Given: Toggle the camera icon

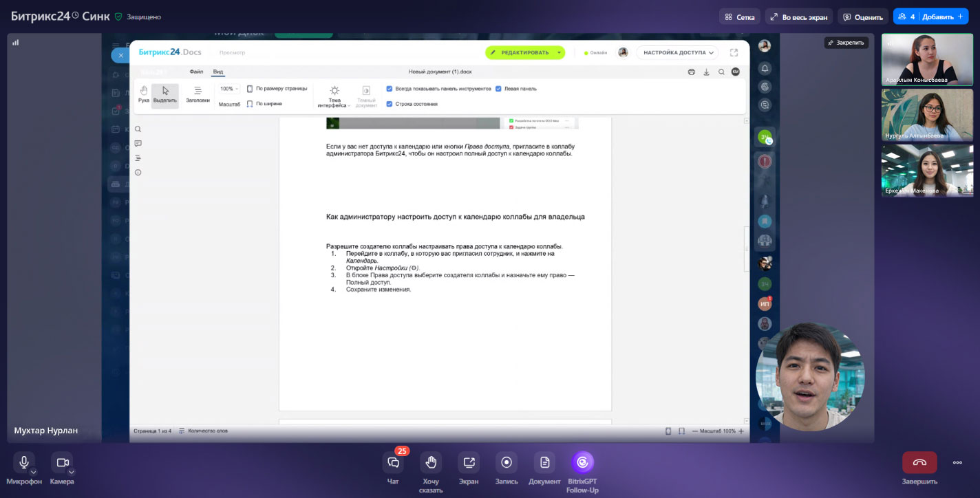Looking at the screenshot, I should point(62,462).
